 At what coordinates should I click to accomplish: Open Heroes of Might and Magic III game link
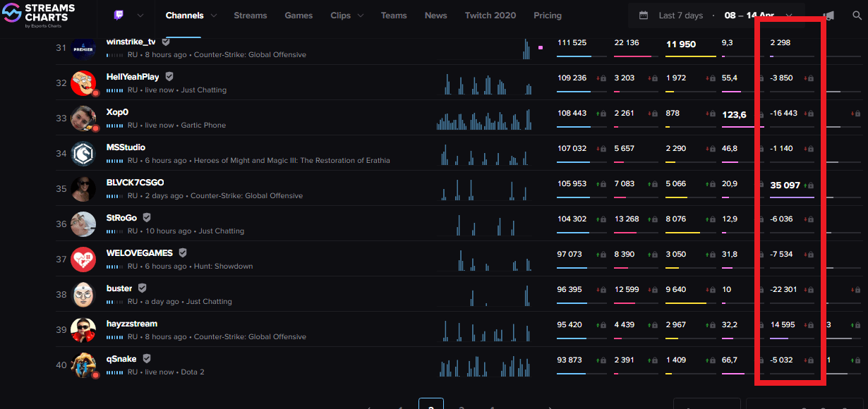292,161
